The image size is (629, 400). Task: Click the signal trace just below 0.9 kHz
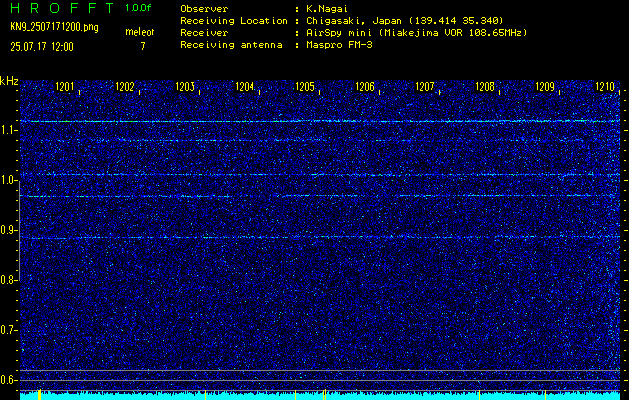pos(320,238)
